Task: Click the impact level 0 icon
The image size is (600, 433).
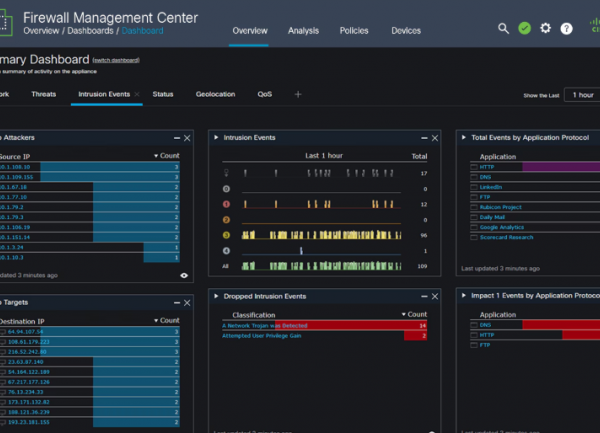Action: point(226,189)
